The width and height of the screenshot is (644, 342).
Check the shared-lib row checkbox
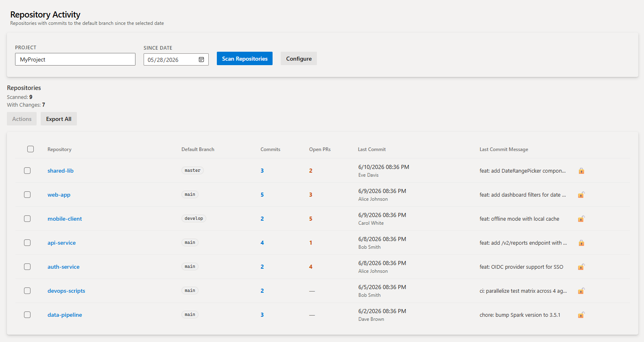pos(27,171)
